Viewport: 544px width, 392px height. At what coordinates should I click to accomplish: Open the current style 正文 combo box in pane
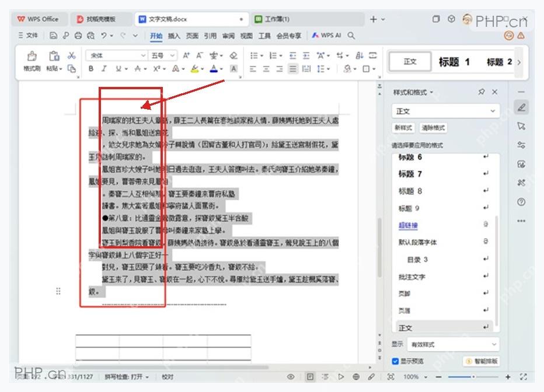pos(445,111)
